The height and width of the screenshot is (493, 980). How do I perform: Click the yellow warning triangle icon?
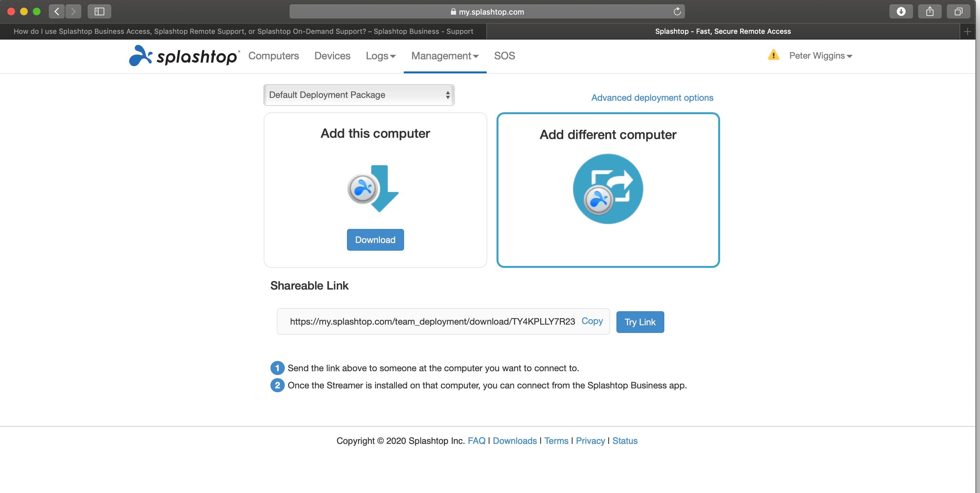[x=773, y=55]
